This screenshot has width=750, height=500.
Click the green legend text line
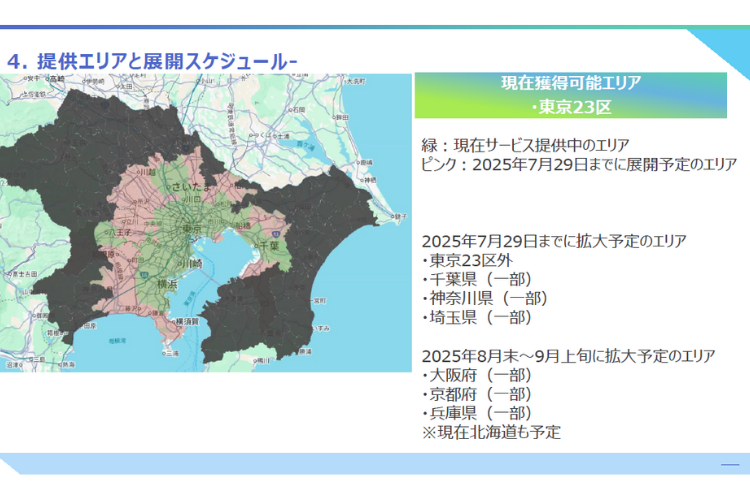click(x=525, y=145)
